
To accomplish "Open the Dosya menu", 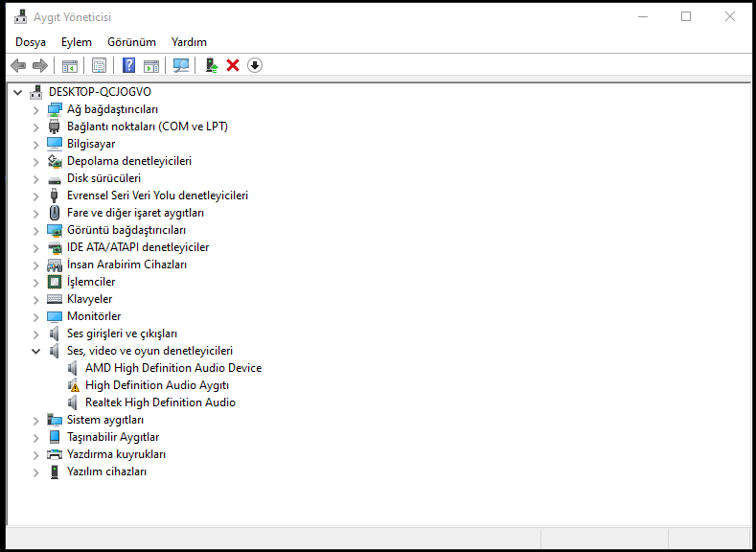I will coord(31,42).
